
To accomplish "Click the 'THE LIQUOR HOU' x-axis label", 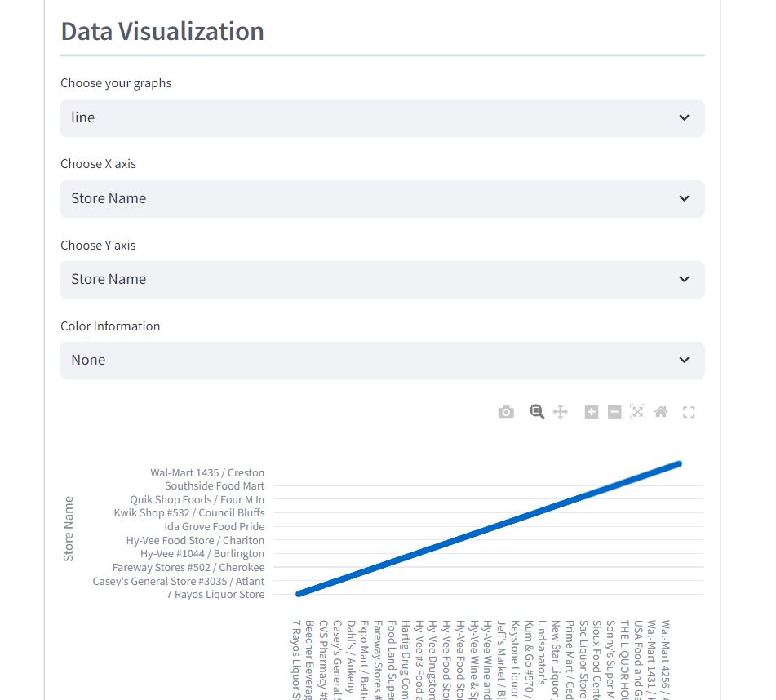I will pyautogui.click(x=625, y=659).
